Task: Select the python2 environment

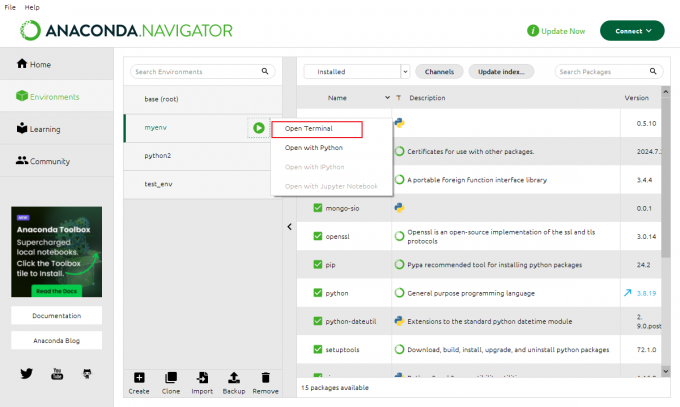Action: [203, 155]
